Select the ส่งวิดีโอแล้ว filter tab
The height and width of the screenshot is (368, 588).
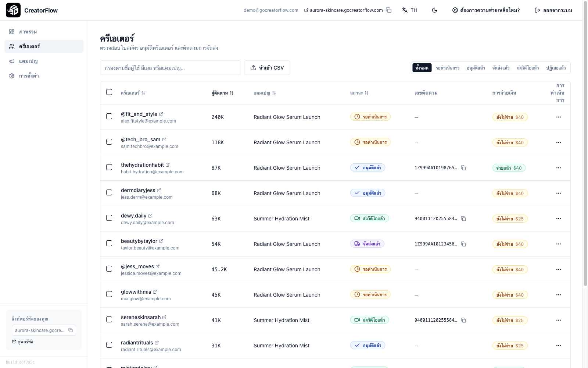(528, 68)
